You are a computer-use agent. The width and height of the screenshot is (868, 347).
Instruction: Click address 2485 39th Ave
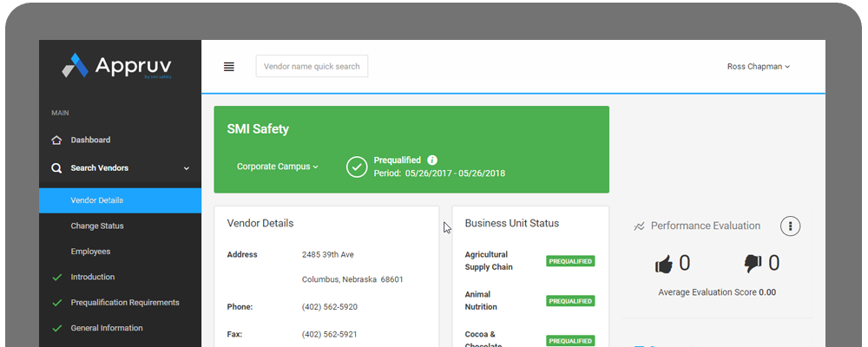(328, 254)
